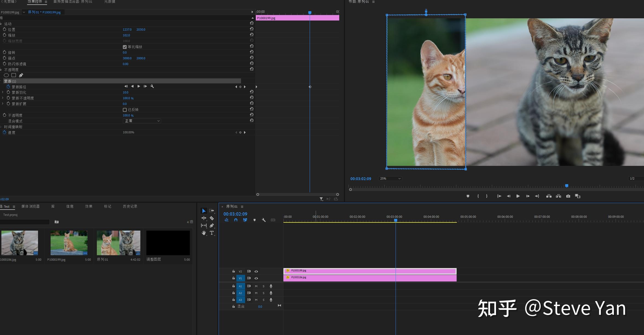Screen dimensions: 644x335
Task: Click Mark In in the program monitor
Action: pos(478,196)
